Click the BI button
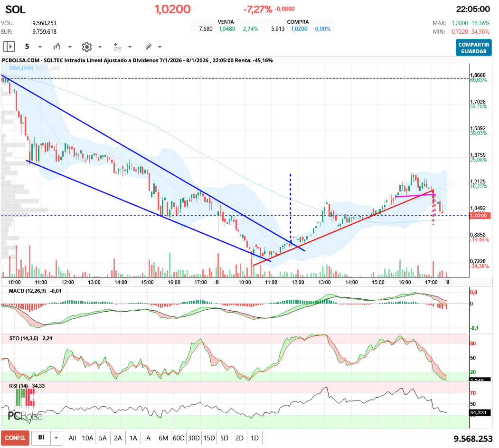This screenshot has width=499, height=448. (41, 438)
